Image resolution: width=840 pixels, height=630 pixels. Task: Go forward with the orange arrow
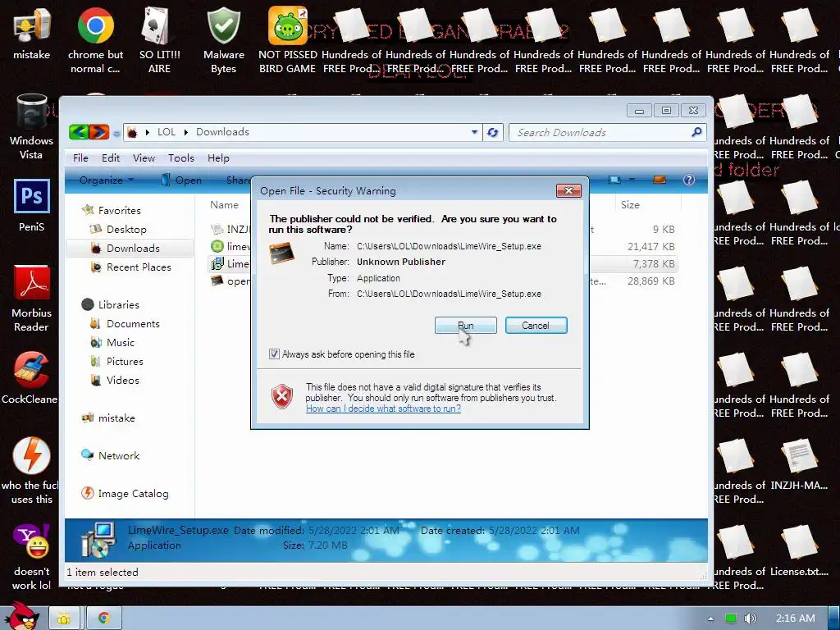tap(99, 132)
